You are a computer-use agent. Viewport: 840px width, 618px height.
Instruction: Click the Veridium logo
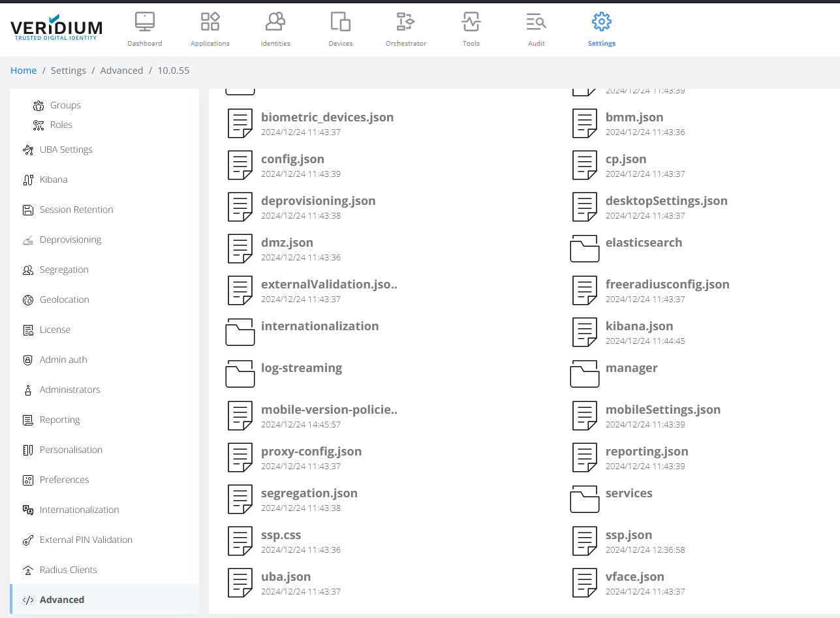click(57, 27)
